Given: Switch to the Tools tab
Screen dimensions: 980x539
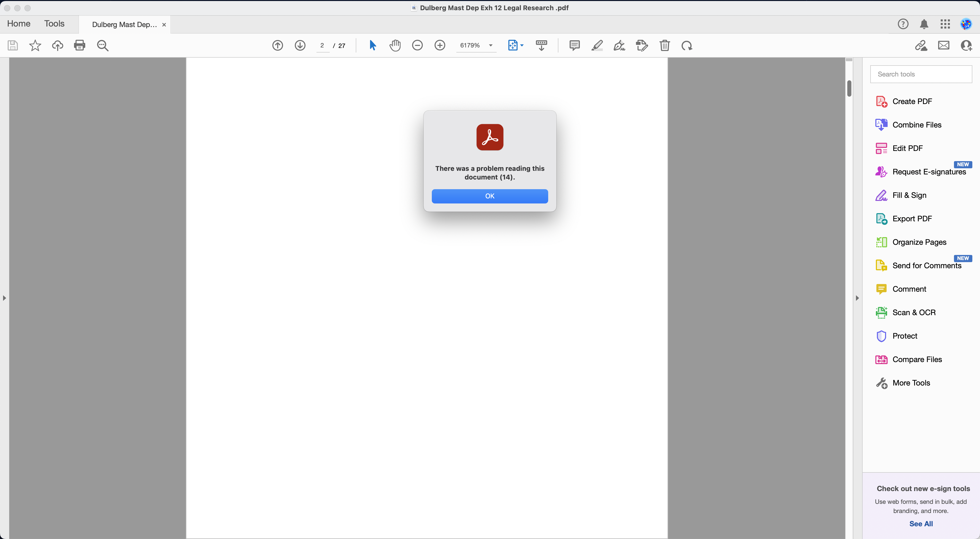Looking at the screenshot, I should click(54, 23).
